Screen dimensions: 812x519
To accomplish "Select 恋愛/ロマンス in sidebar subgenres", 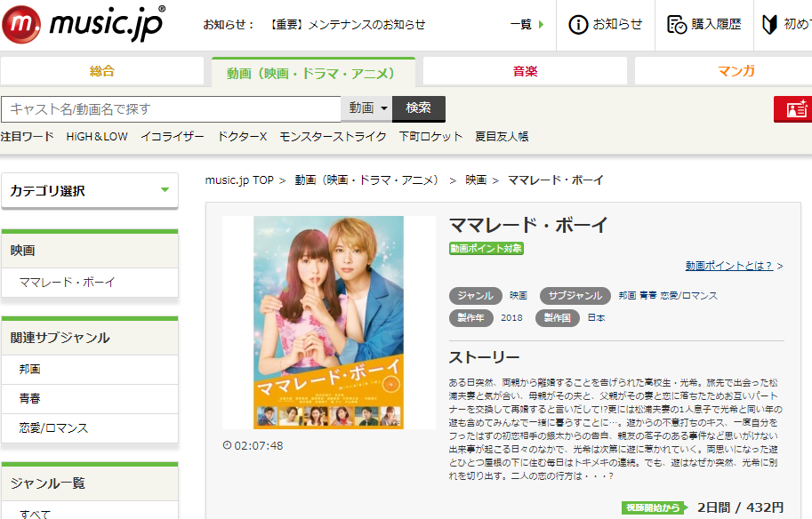I will coord(53,427).
